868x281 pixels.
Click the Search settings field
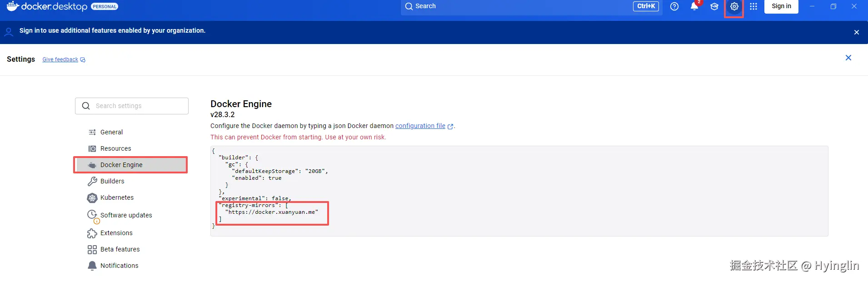pos(132,106)
